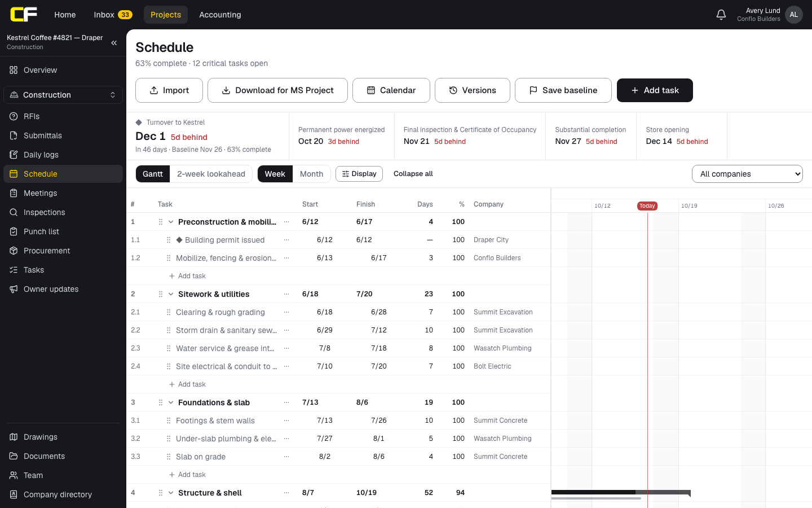Open the AL user avatar
This screenshot has width=812, height=508.
[x=794, y=15]
